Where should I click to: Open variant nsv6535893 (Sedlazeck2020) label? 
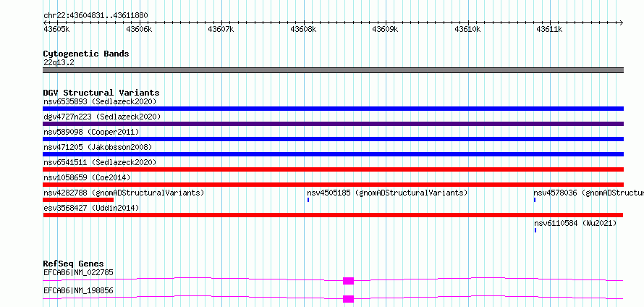point(100,101)
